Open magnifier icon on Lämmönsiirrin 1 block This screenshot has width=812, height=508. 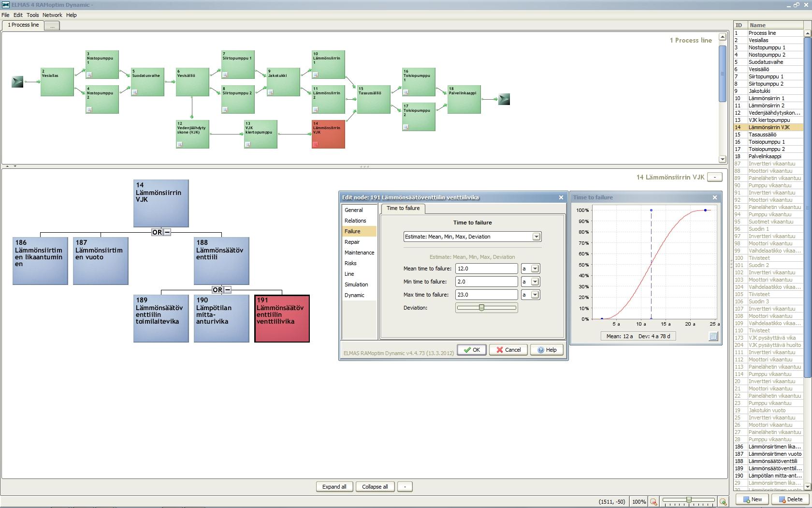coord(316,75)
